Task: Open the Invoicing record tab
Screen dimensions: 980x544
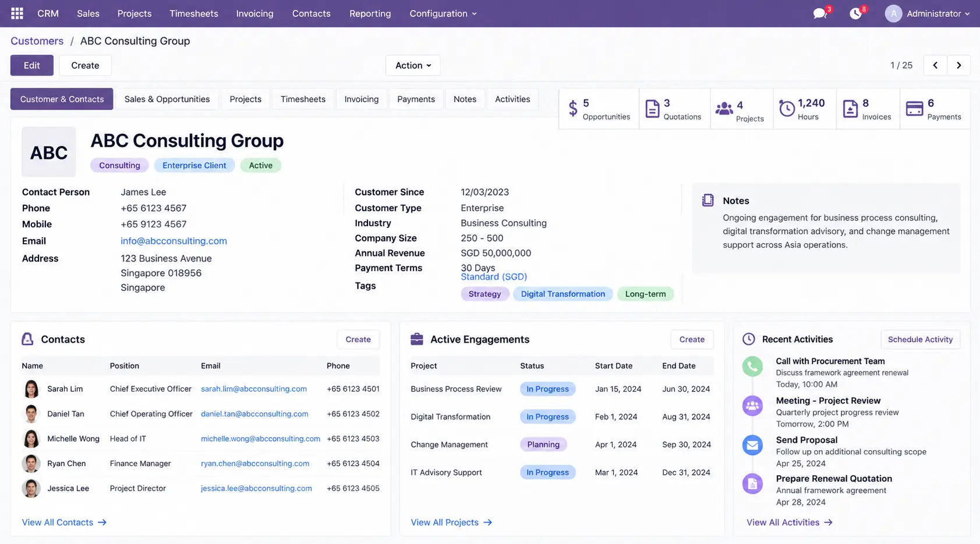Action: [362, 99]
